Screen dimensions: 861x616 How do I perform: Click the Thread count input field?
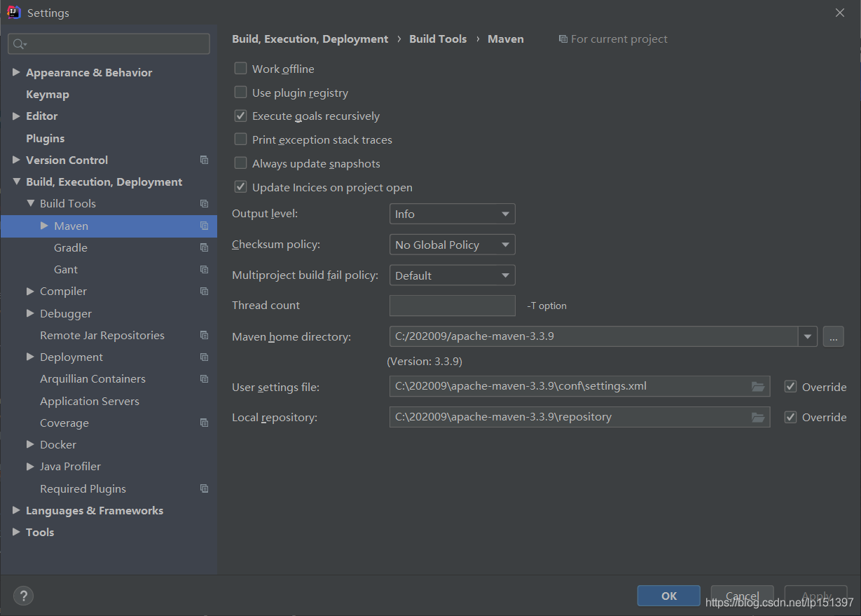tap(452, 306)
